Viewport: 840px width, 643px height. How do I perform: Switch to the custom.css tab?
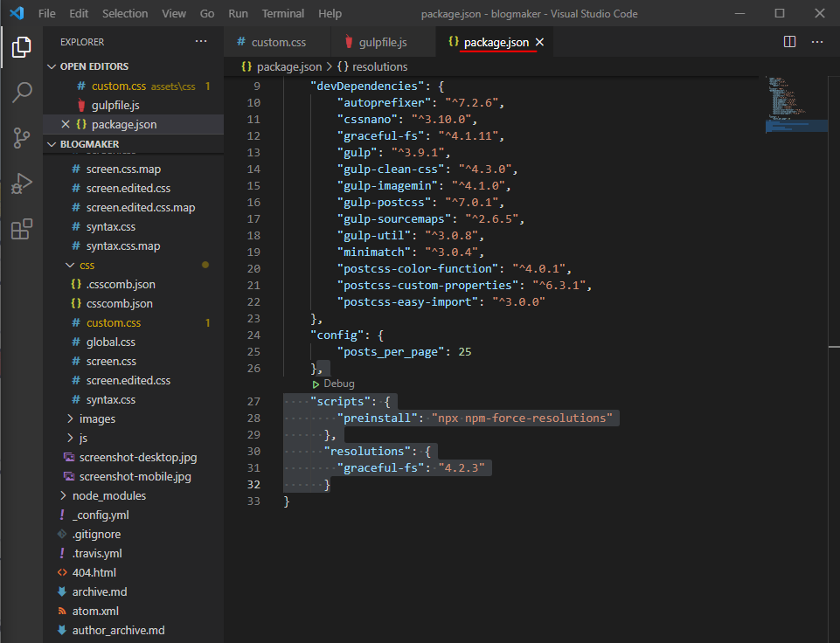pyautogui.click(x=277, y=42)
